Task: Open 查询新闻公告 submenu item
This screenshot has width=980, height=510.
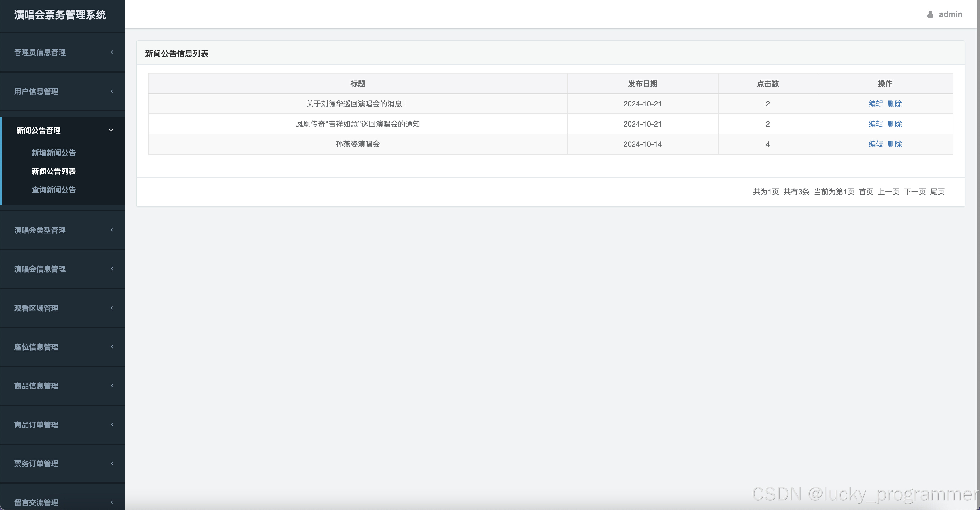Action: click(54, 189)
